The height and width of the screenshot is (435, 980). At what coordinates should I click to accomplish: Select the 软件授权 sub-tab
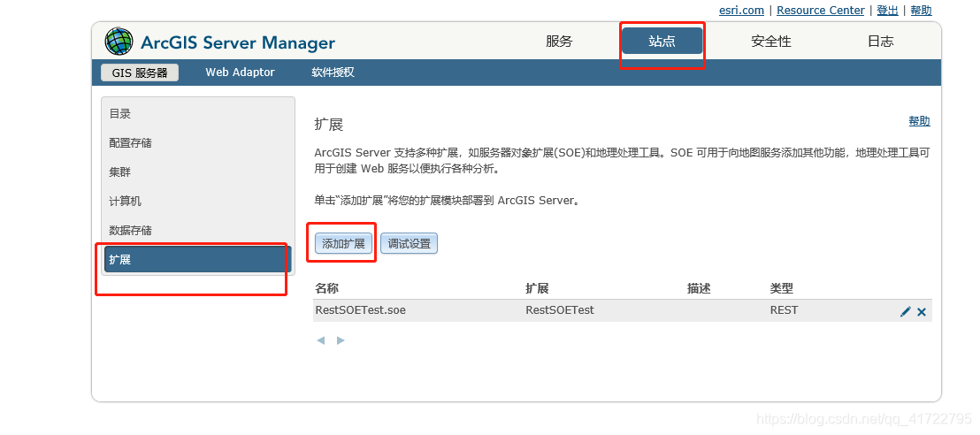[333, 72]
